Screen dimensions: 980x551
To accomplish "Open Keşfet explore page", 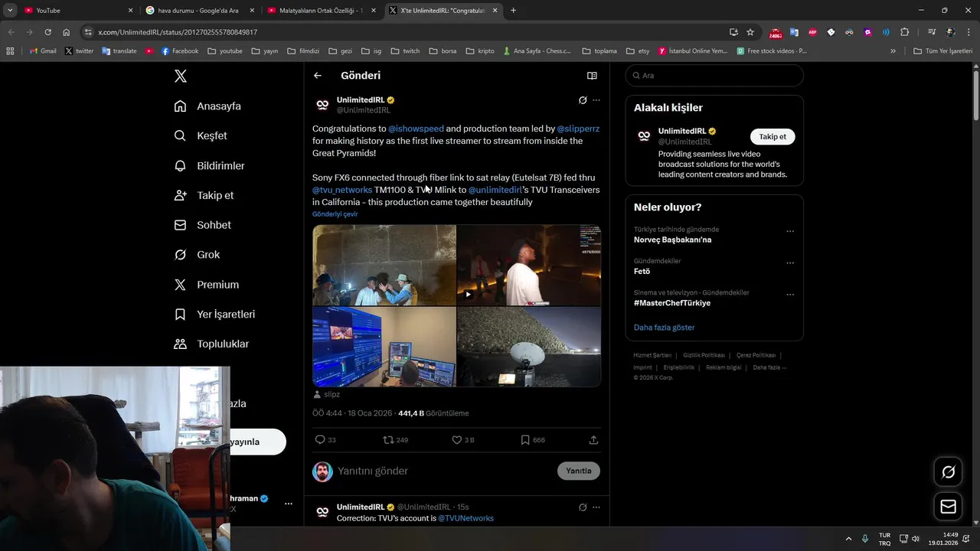I will pyautogui.click(x=201, y=135).
